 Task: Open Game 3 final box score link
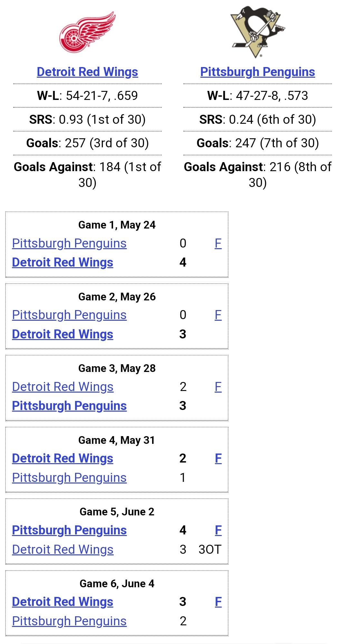click(218, 387)
